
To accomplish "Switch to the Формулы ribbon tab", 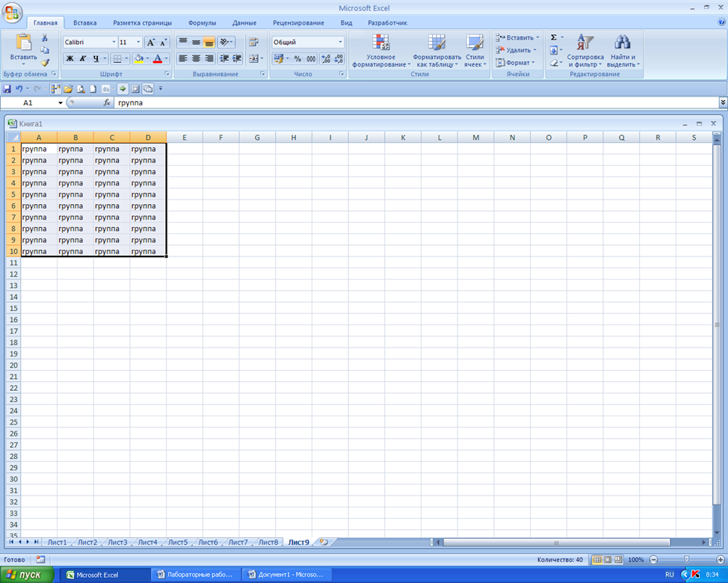I will [x=202, y=22].
